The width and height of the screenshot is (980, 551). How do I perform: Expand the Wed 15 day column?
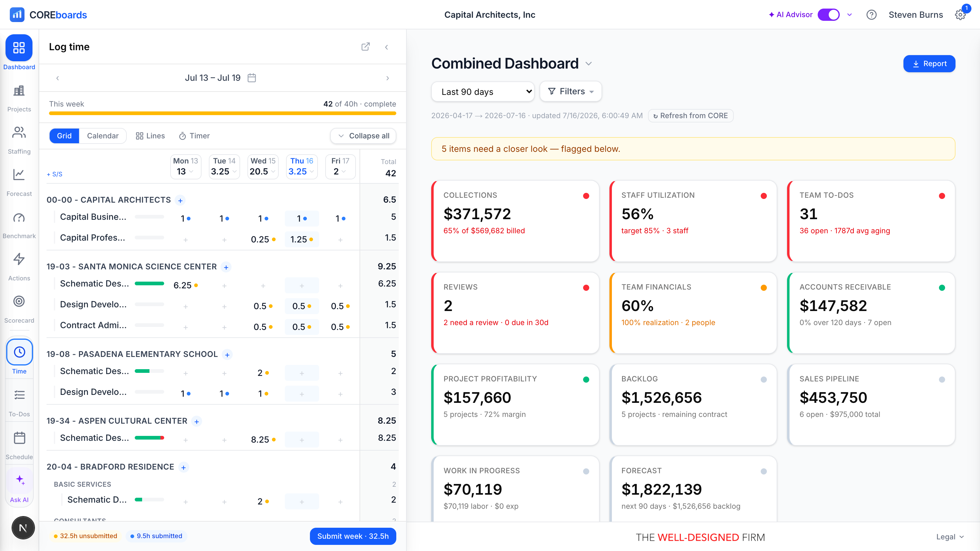coord(263,167)
